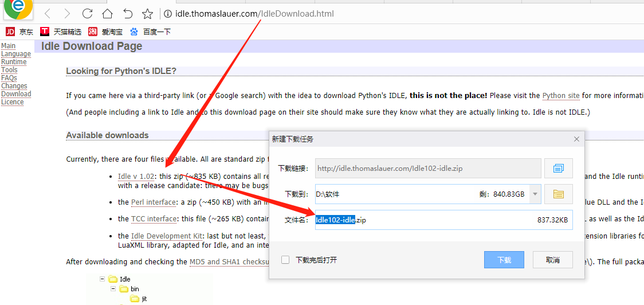This screenshot has height=305, width=644.
Task: Open the 天猫精选 bookmark
Action: click(x=61, y=32)
